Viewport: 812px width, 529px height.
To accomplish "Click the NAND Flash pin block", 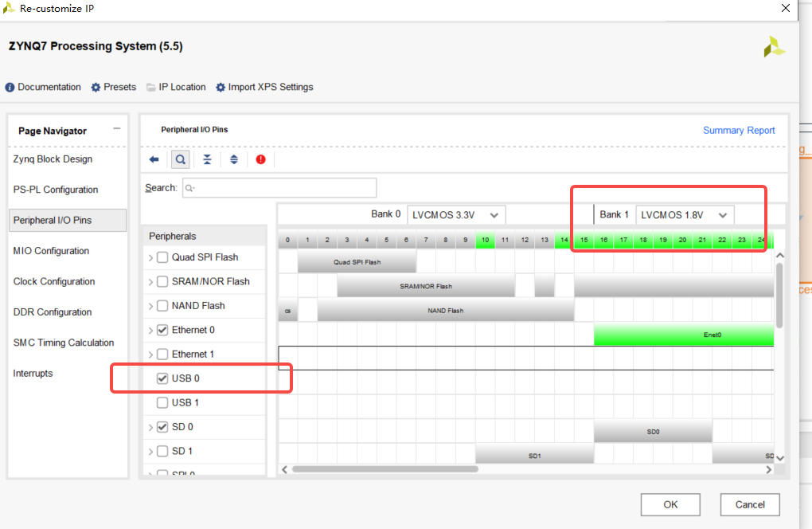I will point(445,311).
